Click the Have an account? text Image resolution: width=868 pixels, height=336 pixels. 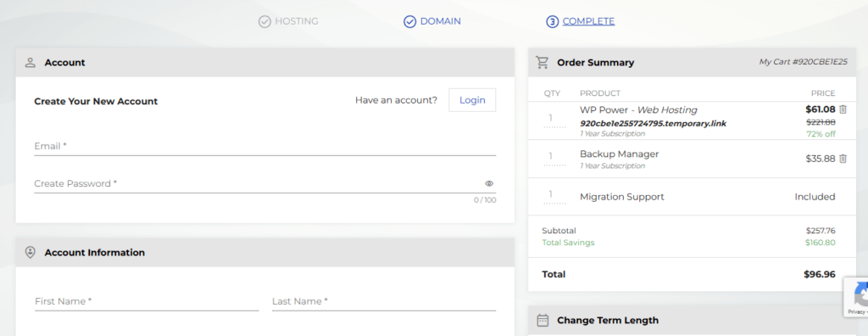point(397,100)
